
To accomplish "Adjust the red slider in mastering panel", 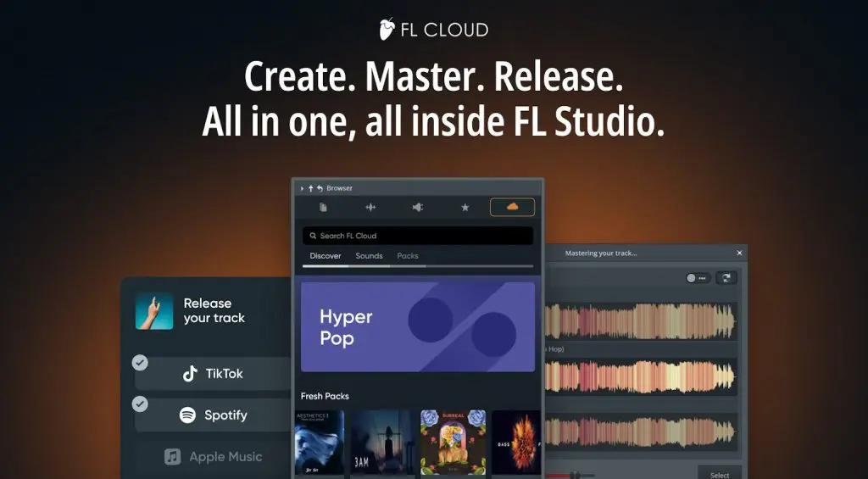I will [x=574, y=475].
